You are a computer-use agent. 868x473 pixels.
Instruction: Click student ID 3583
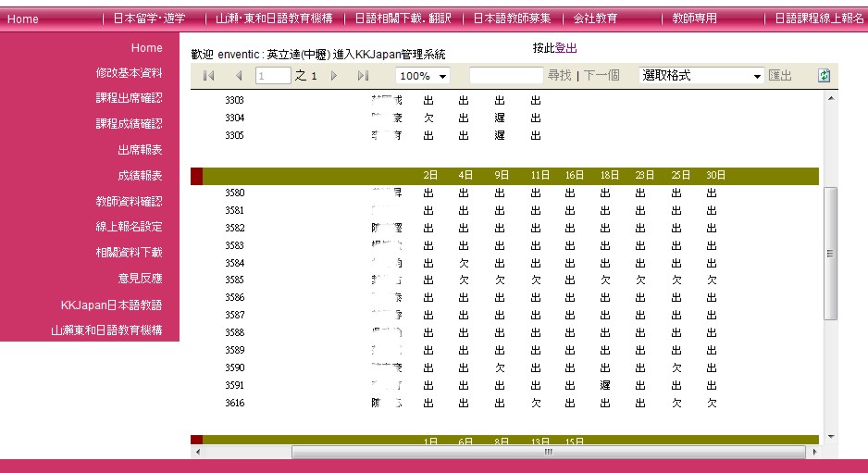click(x=235, y=245)
